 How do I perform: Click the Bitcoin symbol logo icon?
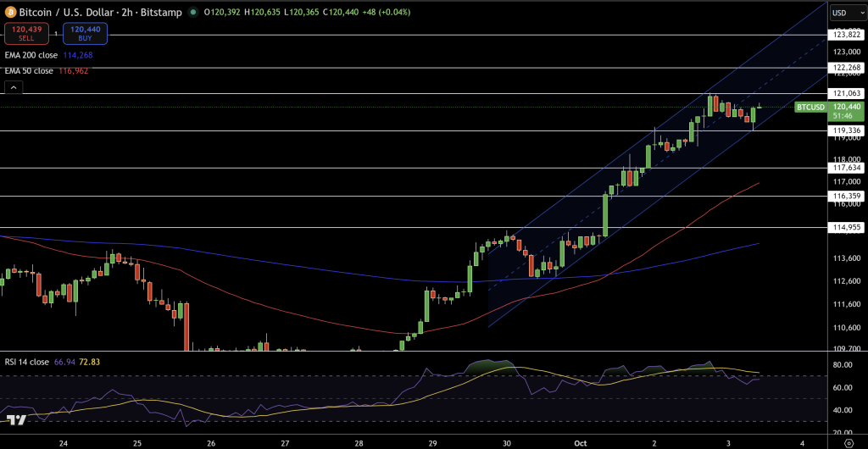tap(11, 13)
